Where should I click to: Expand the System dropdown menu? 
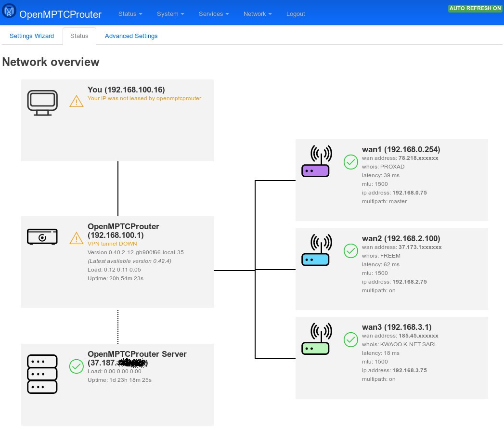170,14
